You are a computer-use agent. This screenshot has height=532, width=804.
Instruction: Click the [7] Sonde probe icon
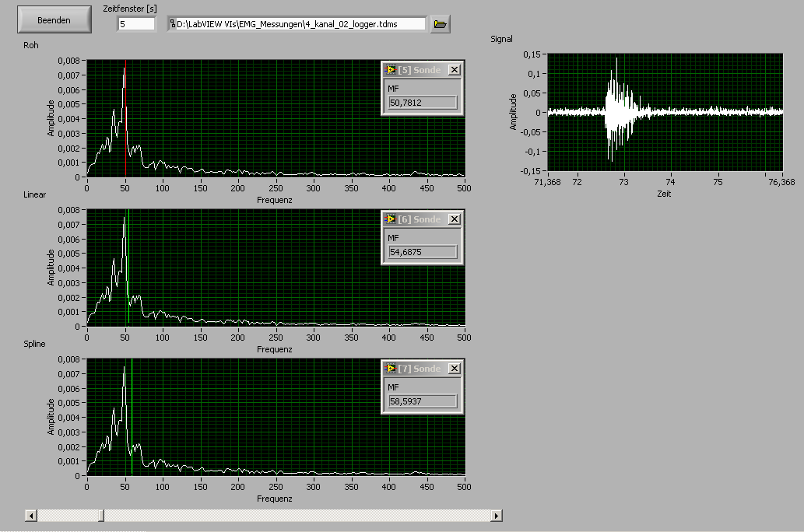click(x=391, y=369)
